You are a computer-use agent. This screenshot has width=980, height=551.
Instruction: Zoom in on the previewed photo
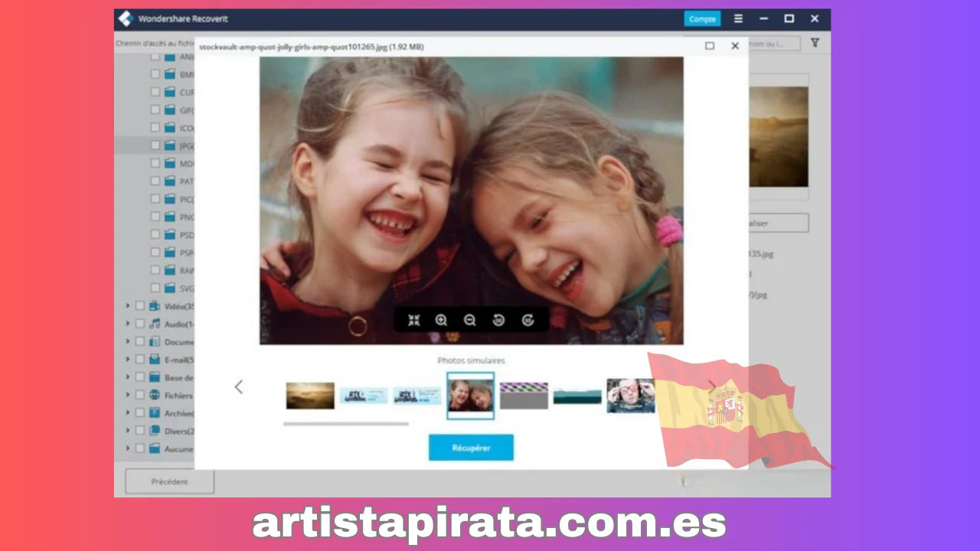coord(441,321)
